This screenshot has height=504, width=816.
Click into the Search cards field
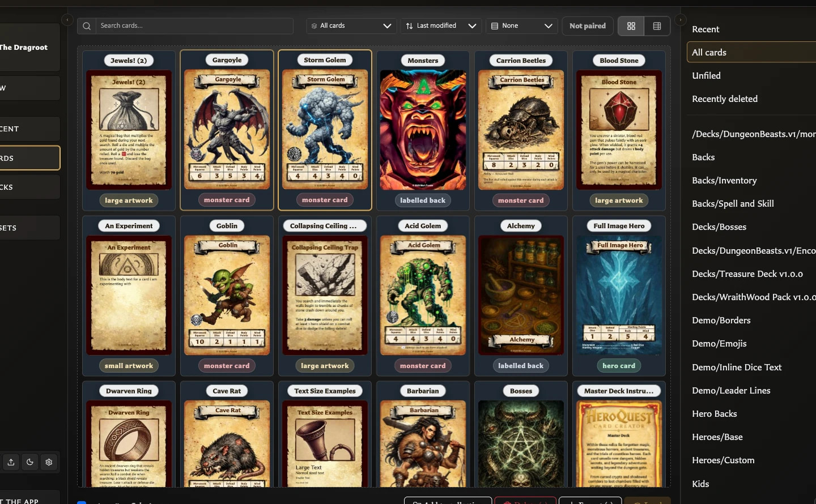194,26
